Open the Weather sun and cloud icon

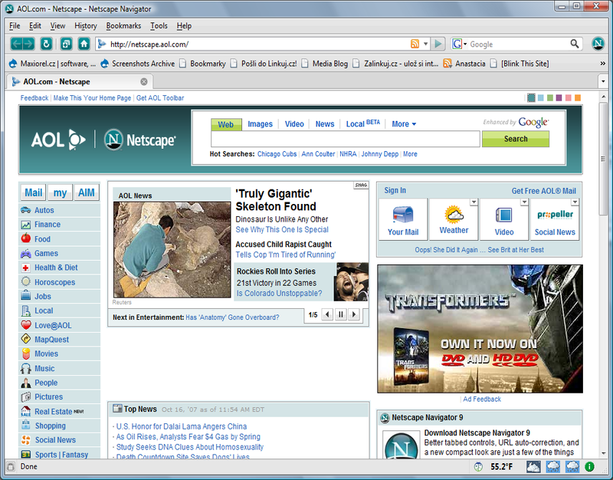coord(453,215)
